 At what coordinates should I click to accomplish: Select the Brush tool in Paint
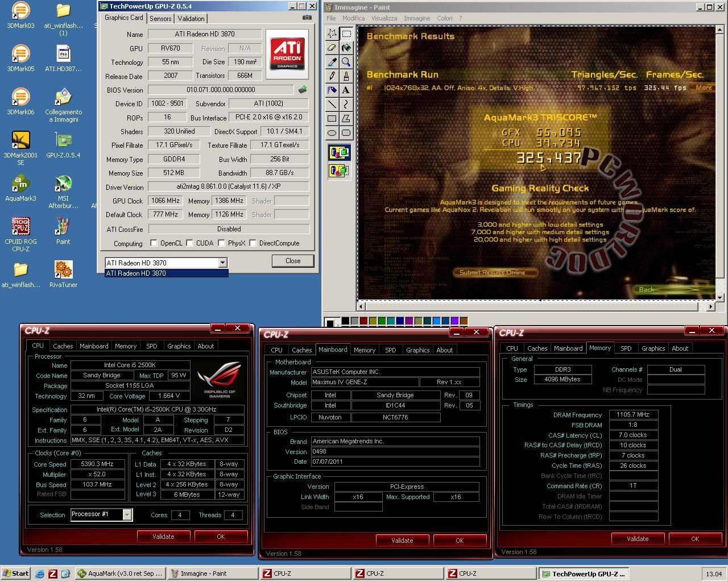tap(346, 76)
